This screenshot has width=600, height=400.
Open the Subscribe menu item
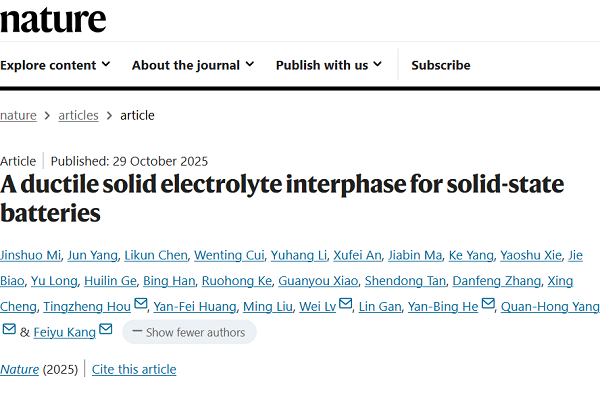tap(440, 65)
